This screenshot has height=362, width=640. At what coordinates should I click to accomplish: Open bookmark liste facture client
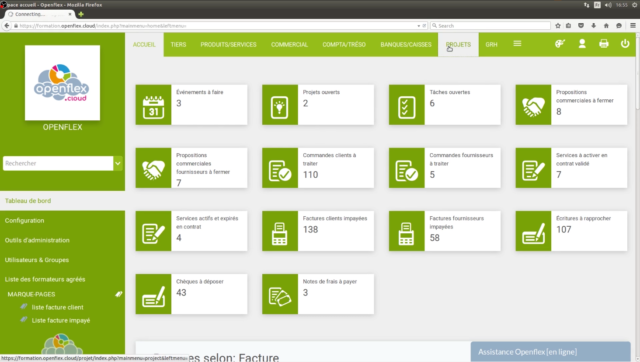[58, 307]
